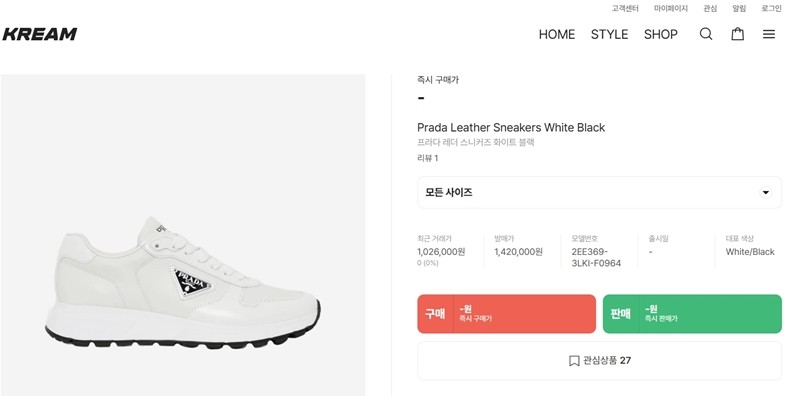Open the 관심 link in top bar
Viewport: 800px width, 396px height.
(x=710, y=8)
